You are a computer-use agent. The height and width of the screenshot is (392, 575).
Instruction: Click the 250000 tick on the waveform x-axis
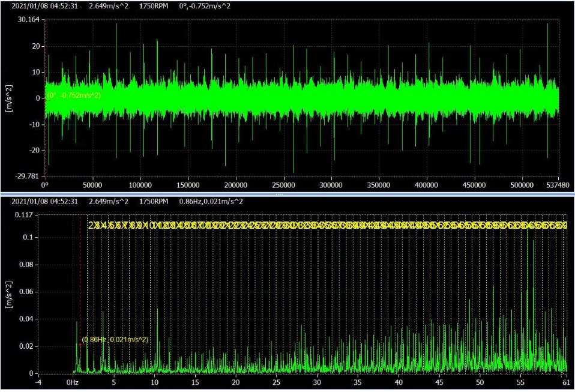[283, 185]
